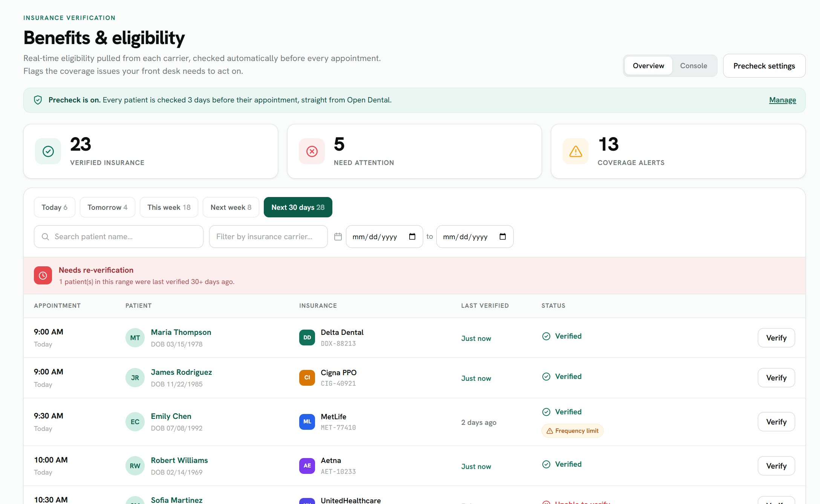Click the calendar icon beside date range
Screen dimensions: 820x504
pos(338,237)
